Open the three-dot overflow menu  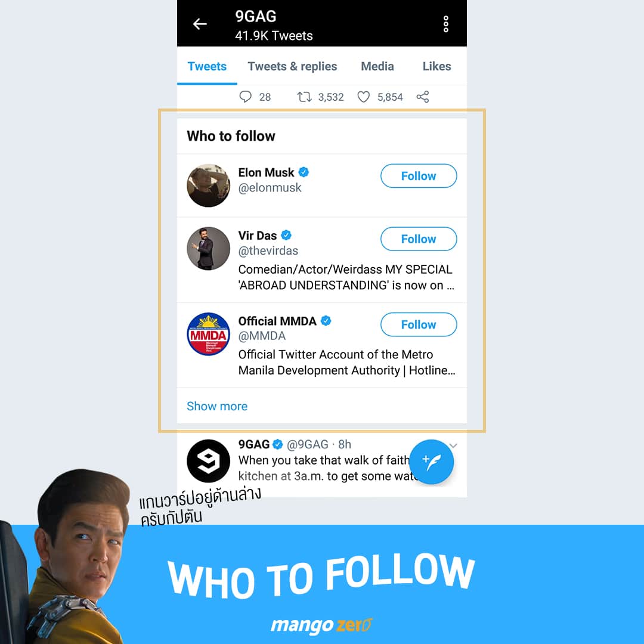coord(445,24)
